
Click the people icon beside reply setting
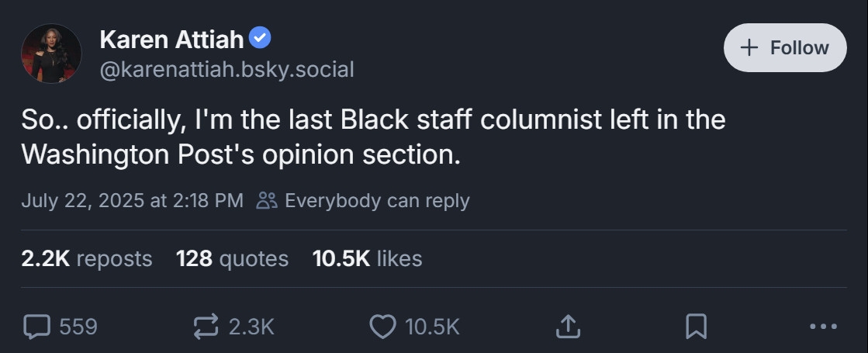coord(267,201)
